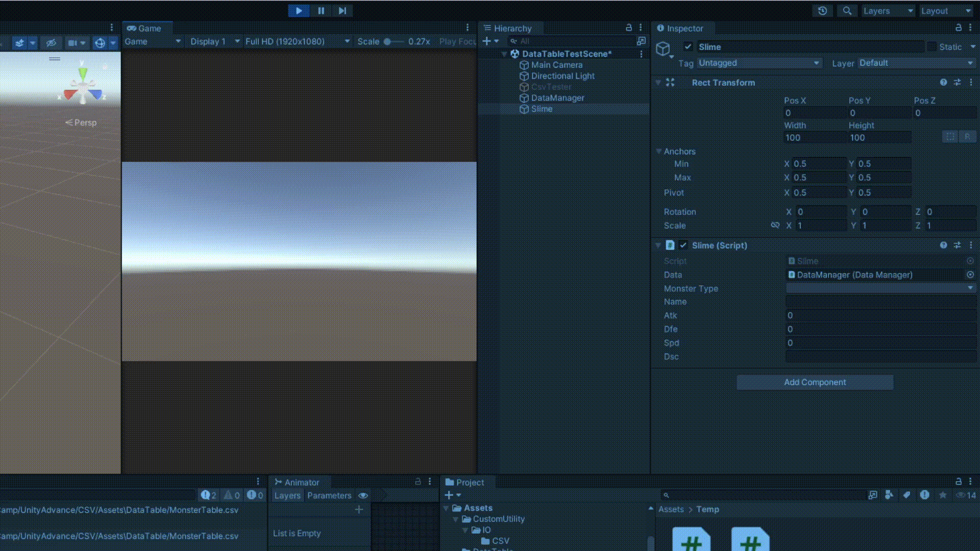Open the Tag dropdown showing Untagged
This screenshot has height=551, width=980.
click(758, 63)
